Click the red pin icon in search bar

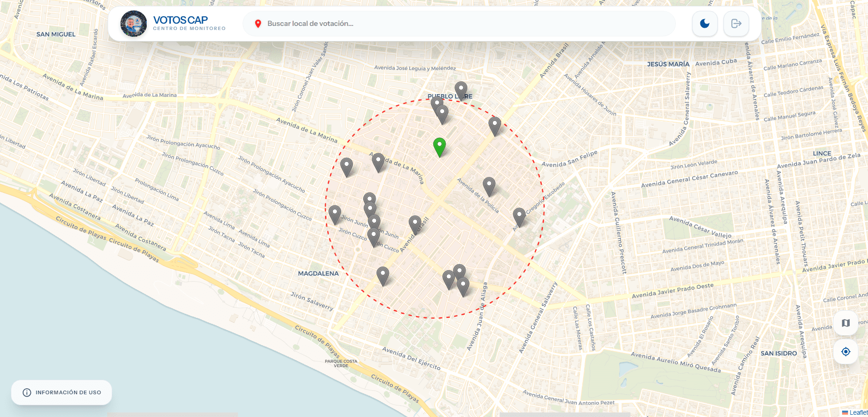point(258,24)
